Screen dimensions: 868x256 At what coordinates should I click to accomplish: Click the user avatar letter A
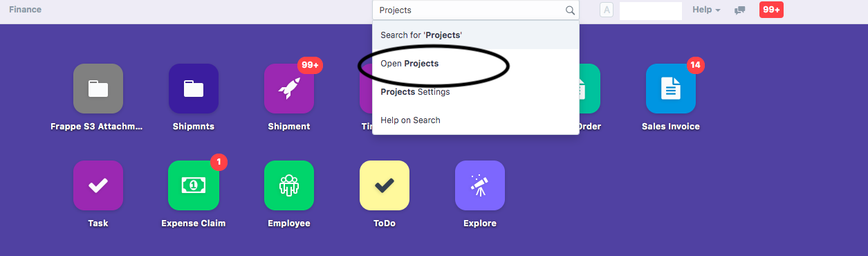coord(607,10)
